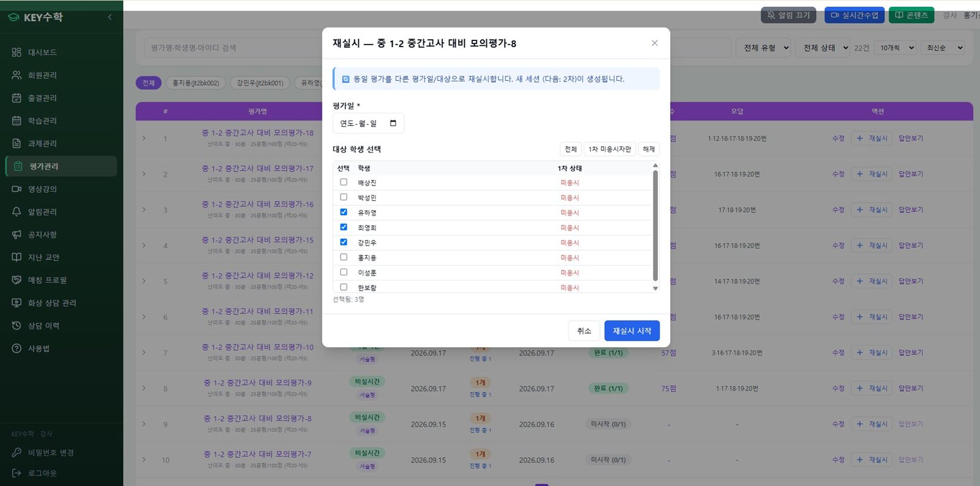
Task: Expand the row for 모의평가-18
Action: point(145,138)
